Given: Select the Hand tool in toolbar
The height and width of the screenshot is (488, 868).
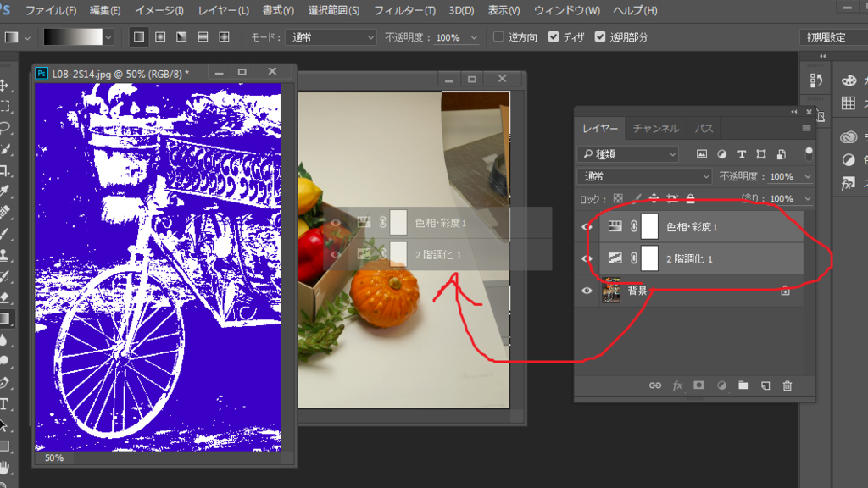Looking at the screenshot, I should [4, 468].
